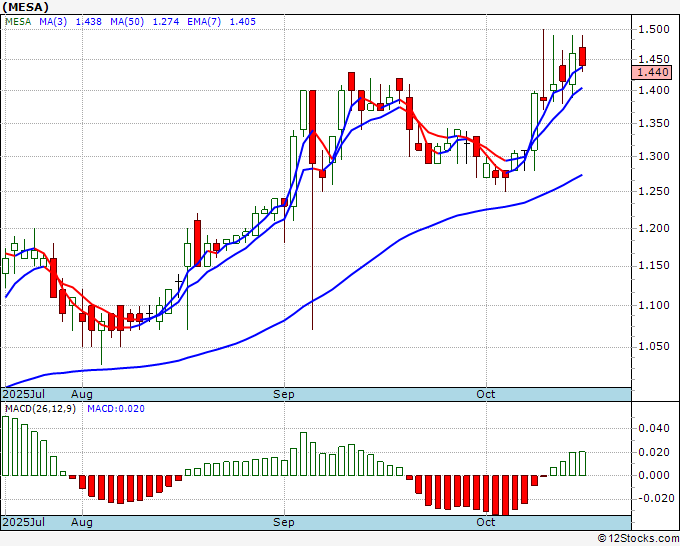This screenshot has height=546, width=680.
Task: Click the EMA(7) value 1.405
Action: tap(242, 22)
